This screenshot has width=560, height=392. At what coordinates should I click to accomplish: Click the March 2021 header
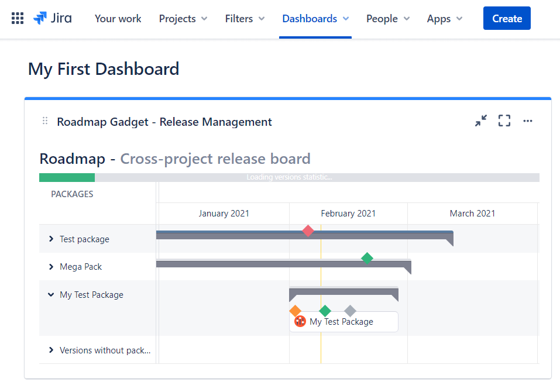point(472,214)
